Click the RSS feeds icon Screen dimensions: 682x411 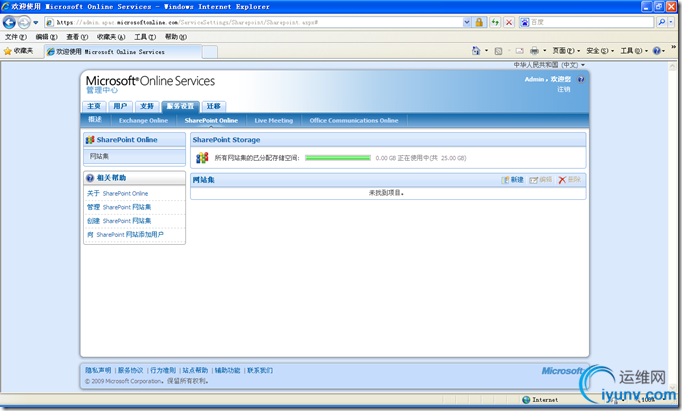coord(498,51)
